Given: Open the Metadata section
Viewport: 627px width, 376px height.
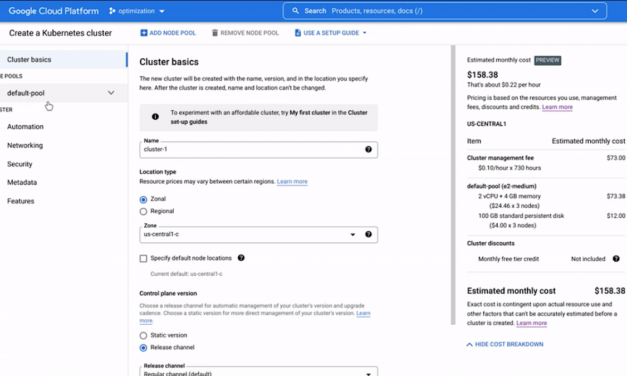Looking at the screenshot, I should tap(22, 182).
